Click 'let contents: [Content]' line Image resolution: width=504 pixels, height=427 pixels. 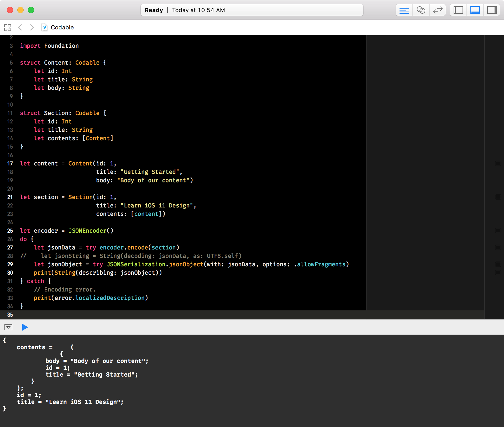pos(73,138)
